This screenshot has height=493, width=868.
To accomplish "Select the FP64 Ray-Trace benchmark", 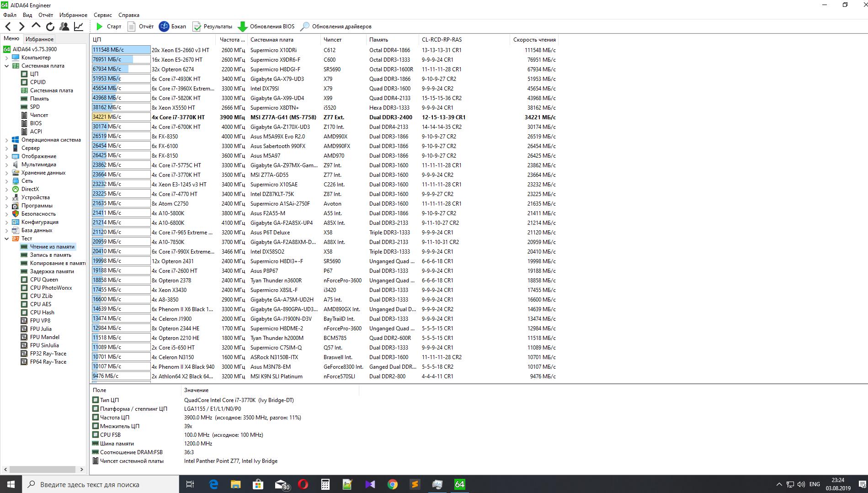I will 48,362.
